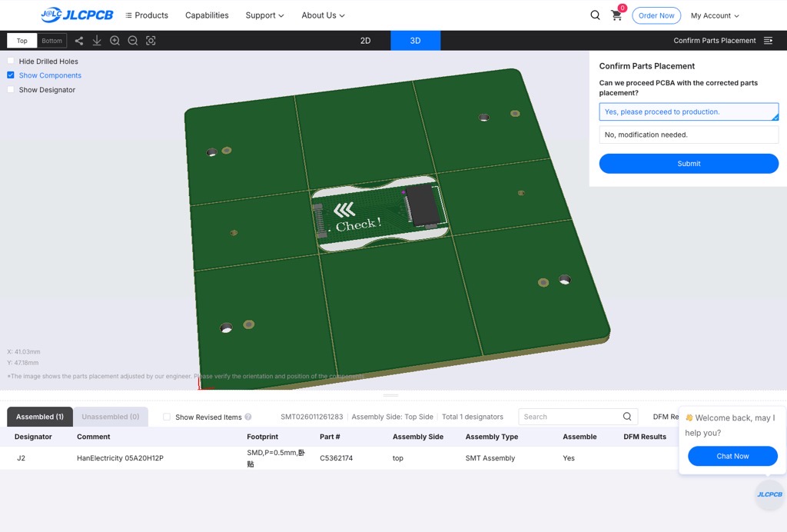This screenshot has width=787, height=532.
Task: Open the Support dropdown menu
Action: [x=264, y=15]
